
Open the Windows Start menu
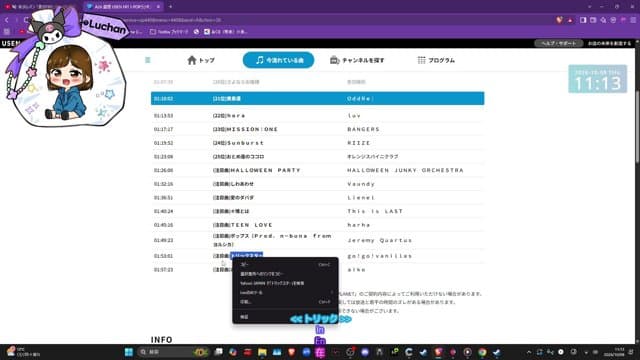[129, 352]
